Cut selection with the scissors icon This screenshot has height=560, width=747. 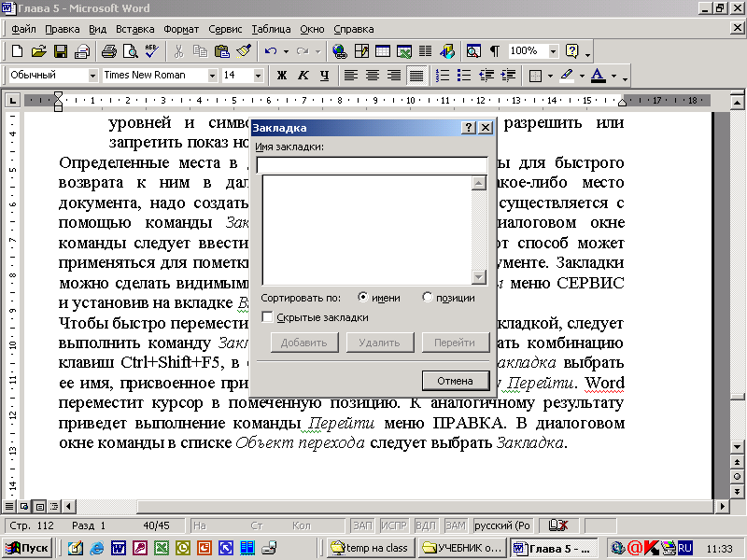tap(178, 51)
